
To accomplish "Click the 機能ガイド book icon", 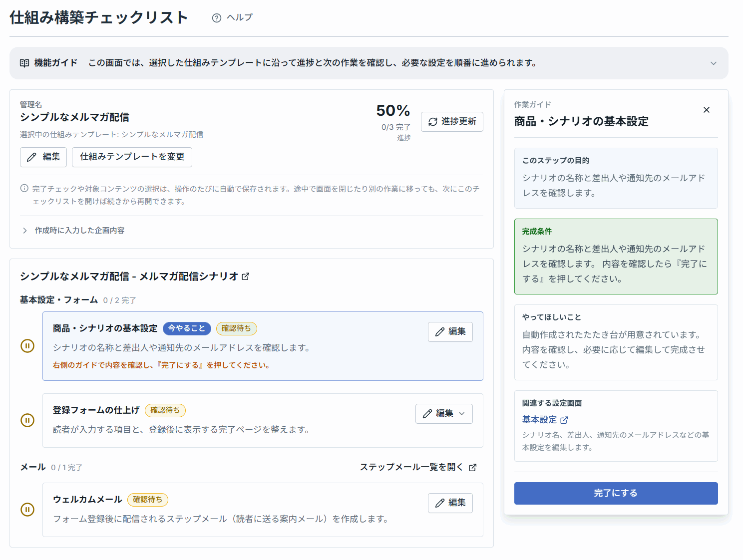I will (x=24, y=63).
